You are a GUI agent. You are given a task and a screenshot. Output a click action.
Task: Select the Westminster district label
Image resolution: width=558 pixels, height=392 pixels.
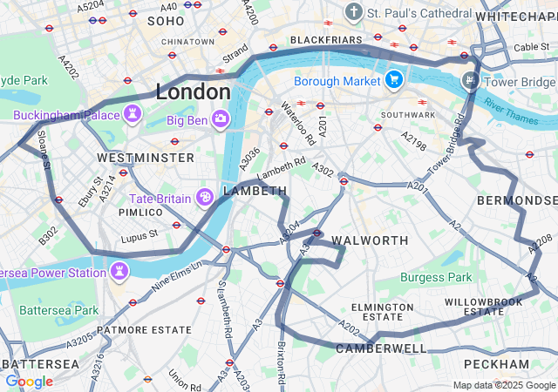[146, 158]
